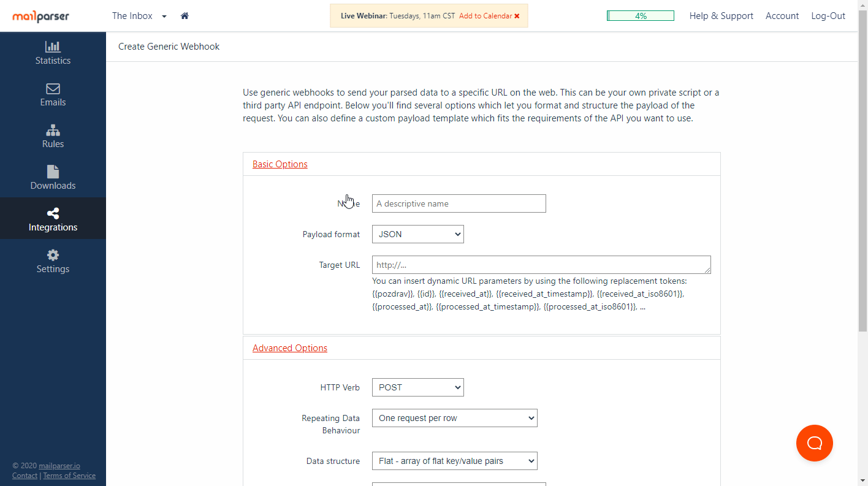Click the Payload format label
The width and height of the screenshot is (868, 486).
point(332,234)
